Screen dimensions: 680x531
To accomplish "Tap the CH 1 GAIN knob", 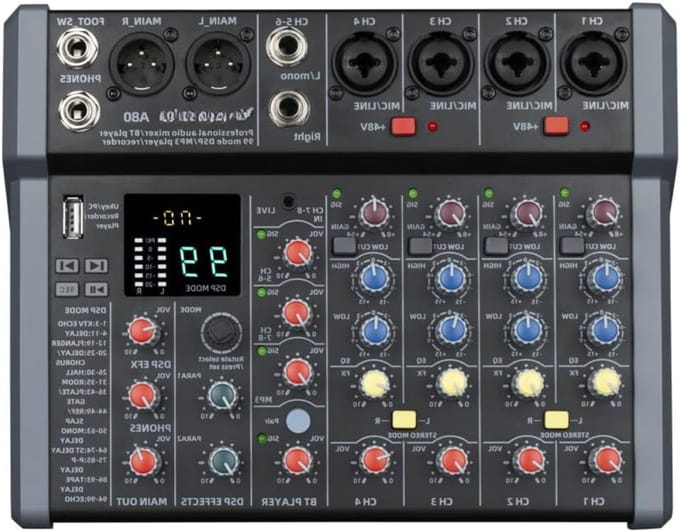I will click(605, 213).
